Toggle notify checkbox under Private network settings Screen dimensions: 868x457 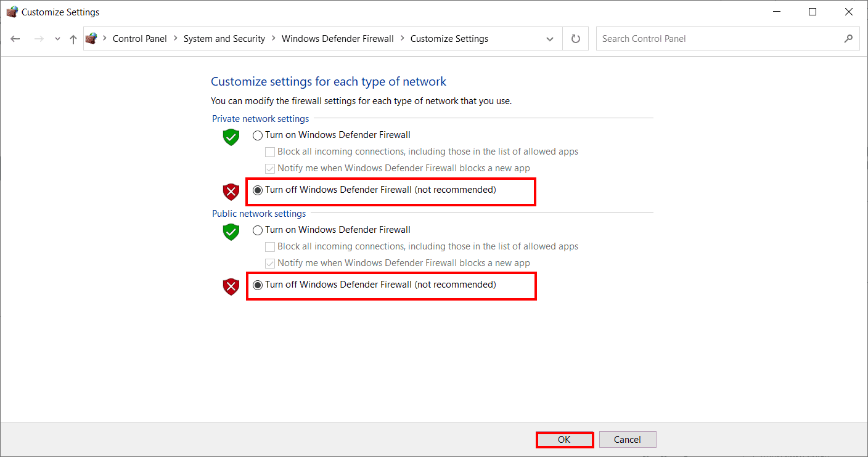click(x=398, y=168)
